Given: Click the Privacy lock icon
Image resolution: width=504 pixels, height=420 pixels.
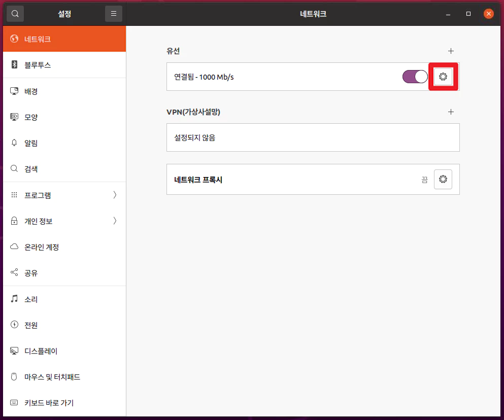Looking at the screenshot, I should coord(14,221).
